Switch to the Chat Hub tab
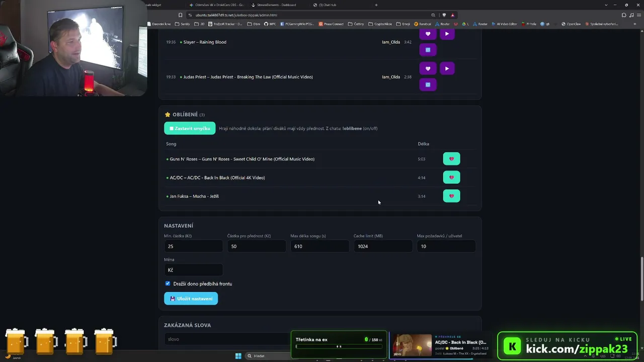Image resolution: width=644 pixels, height=362 pixels. click(x=328, y=5)
